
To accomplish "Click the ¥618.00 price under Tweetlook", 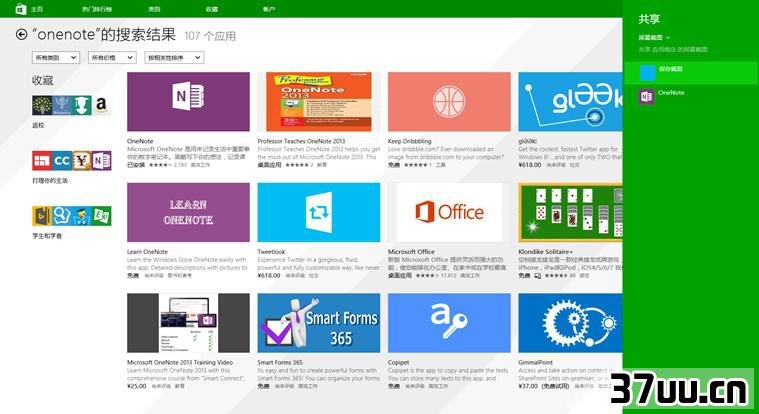I will click(269, 276).
